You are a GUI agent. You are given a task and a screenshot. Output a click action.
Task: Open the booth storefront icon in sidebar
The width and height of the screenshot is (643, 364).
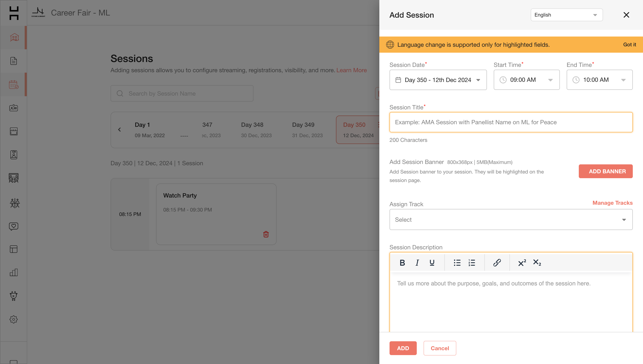[x=14, y=131]
